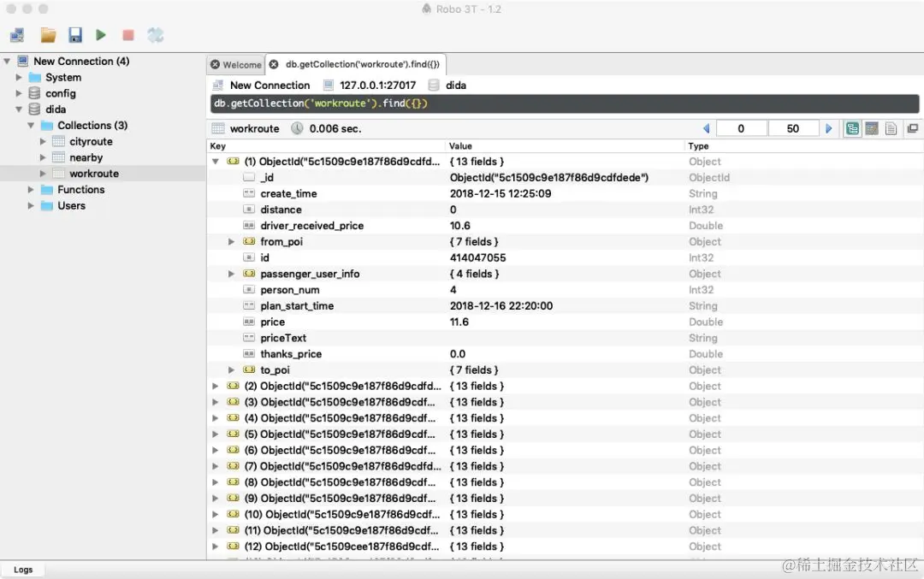Select the create_time field row

click(565, 194)
